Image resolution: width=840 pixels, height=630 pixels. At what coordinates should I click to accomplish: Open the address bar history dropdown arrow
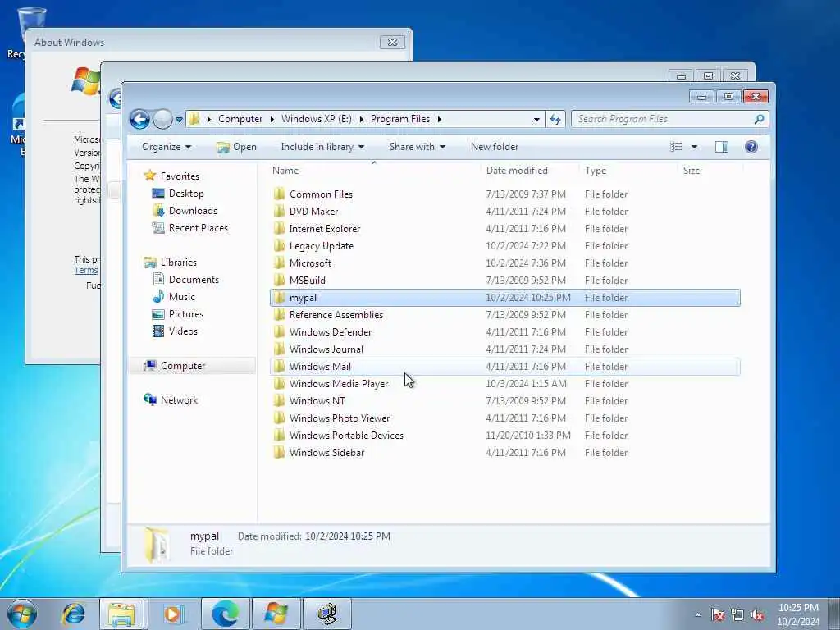click(x=536, y=120)
